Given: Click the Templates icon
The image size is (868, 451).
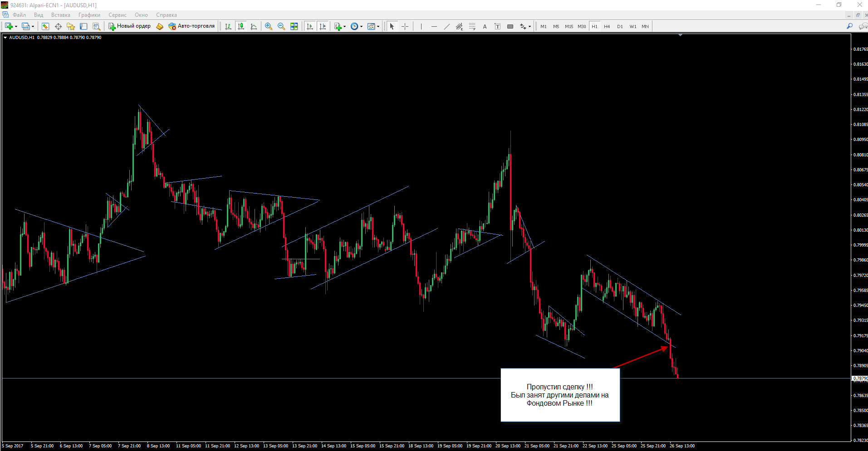Looking at the screenshot, I should tap(371, 26).
